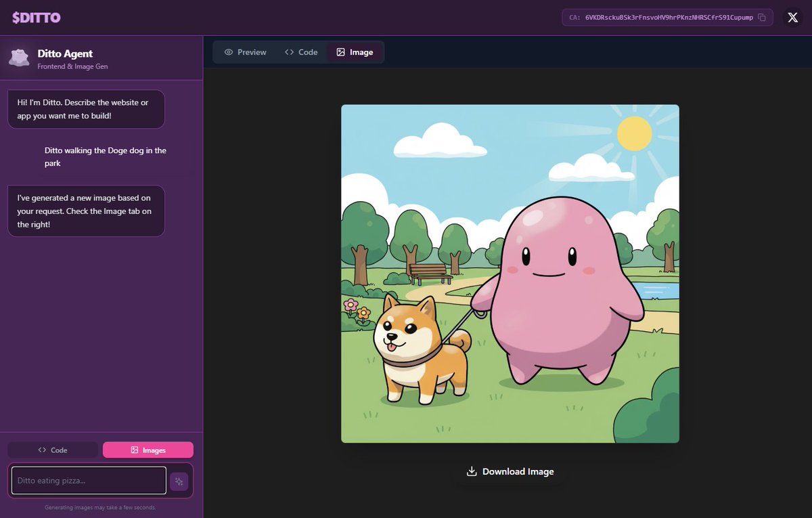Switch to the Code tab
The width and height of the screenshot is (812, 518).
(x=300, y=51)
